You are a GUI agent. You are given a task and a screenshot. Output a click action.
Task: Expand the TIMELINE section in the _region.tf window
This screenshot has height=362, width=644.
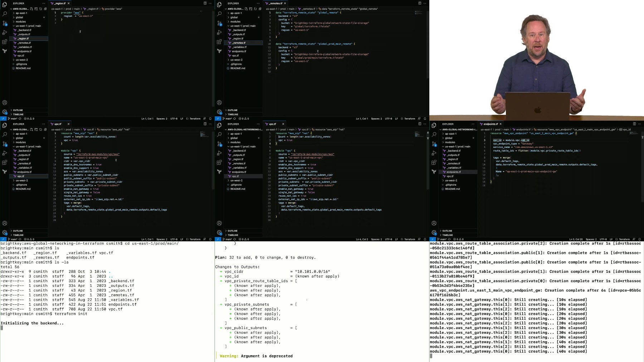tap(18, 114)
